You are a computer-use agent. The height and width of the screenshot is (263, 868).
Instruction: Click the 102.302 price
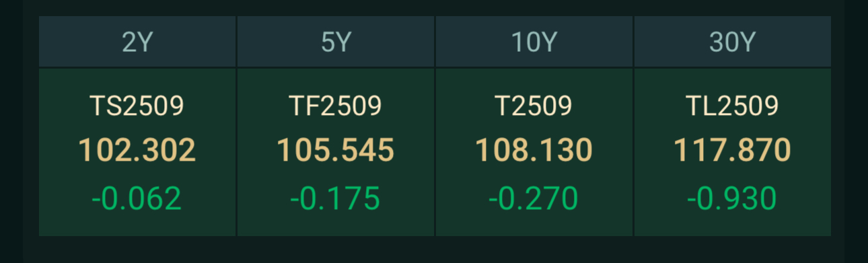(x=137, y=151)
